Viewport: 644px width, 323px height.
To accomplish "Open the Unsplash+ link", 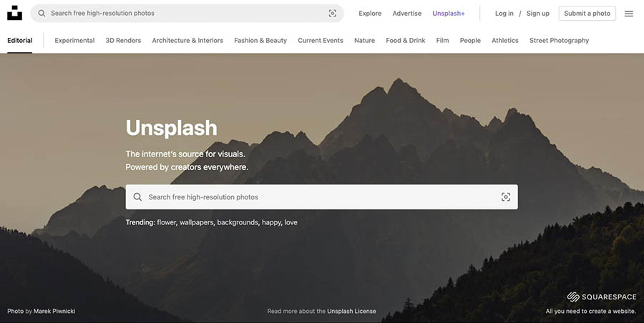I will (448, 14).
